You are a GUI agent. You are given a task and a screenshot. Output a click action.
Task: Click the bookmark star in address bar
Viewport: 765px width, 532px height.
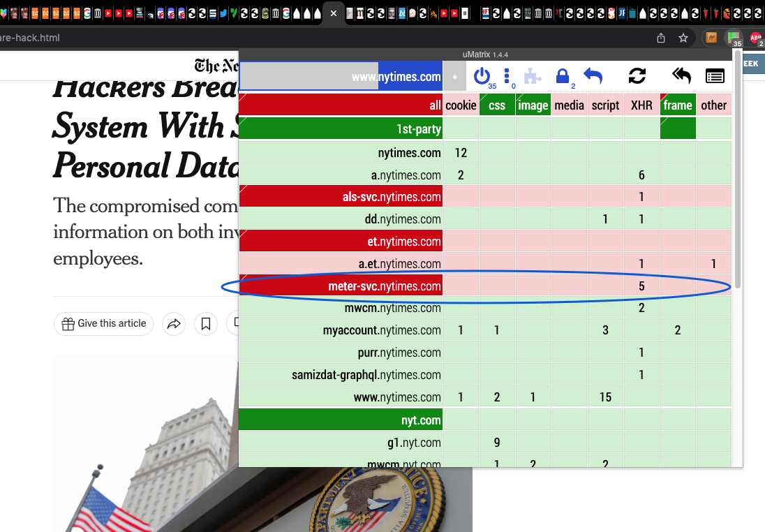683,38
